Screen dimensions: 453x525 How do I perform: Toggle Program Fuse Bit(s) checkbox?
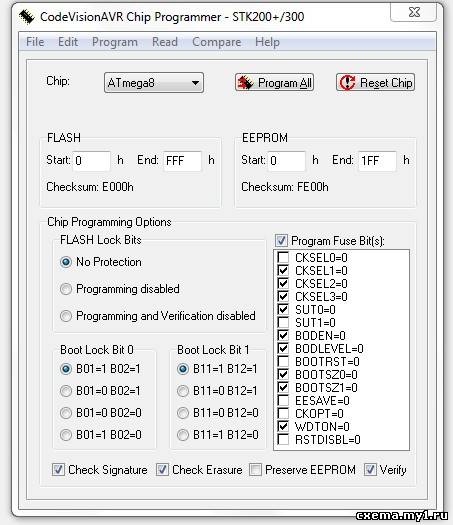[x=281, y=240]
